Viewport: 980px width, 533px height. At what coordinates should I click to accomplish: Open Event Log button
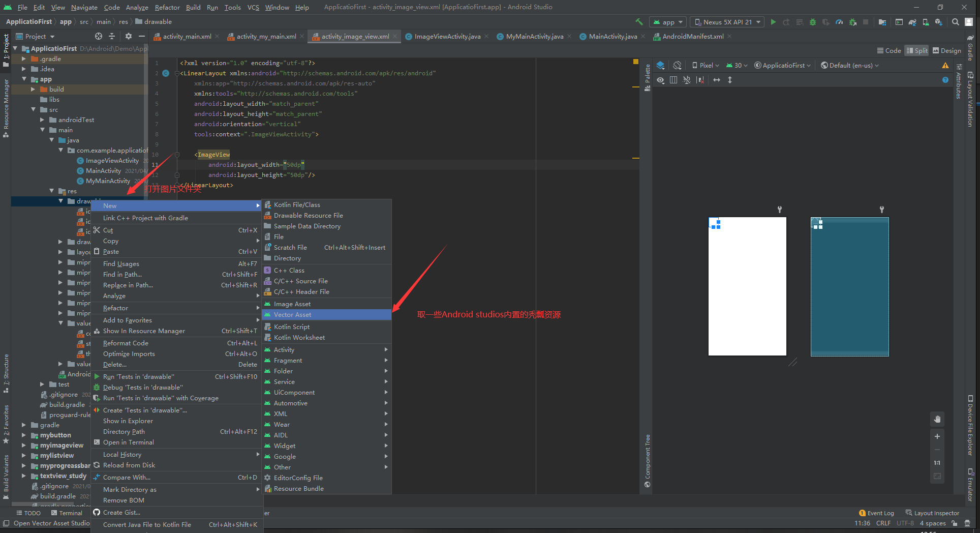click(876, 513)
